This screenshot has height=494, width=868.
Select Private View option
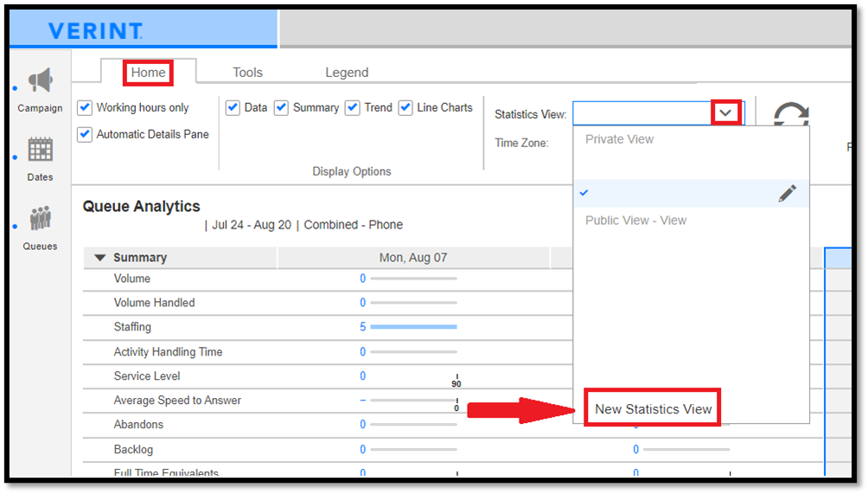coord(620,139)
